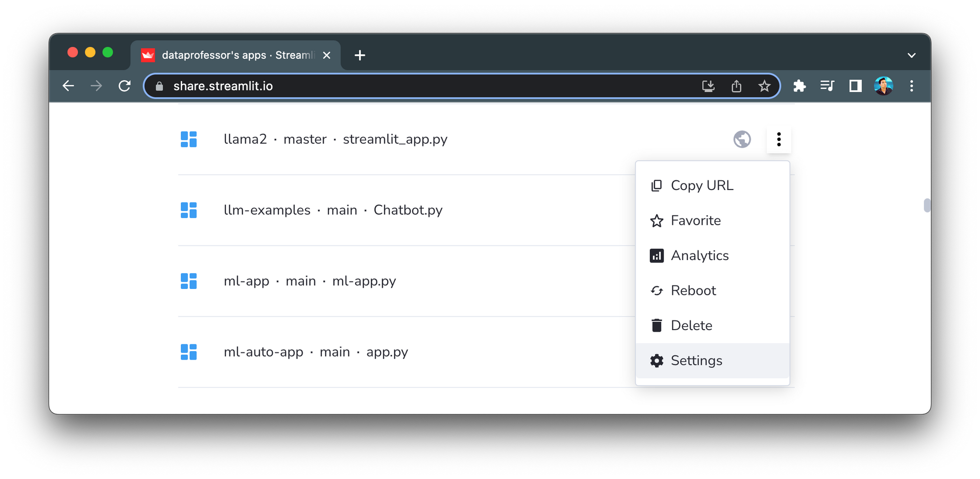Open Analytics for the llama2 app
The image size is (980, 479).
[699, 256]
